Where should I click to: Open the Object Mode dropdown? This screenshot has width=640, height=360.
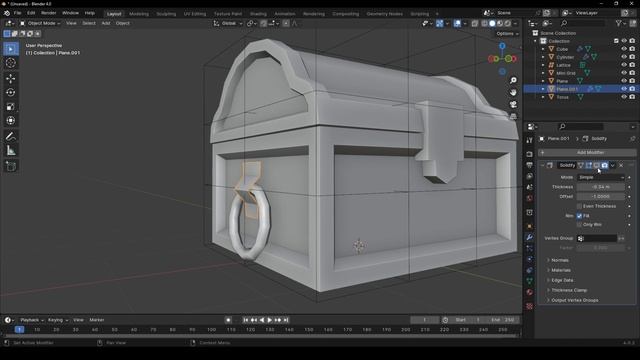click(40, 23)
